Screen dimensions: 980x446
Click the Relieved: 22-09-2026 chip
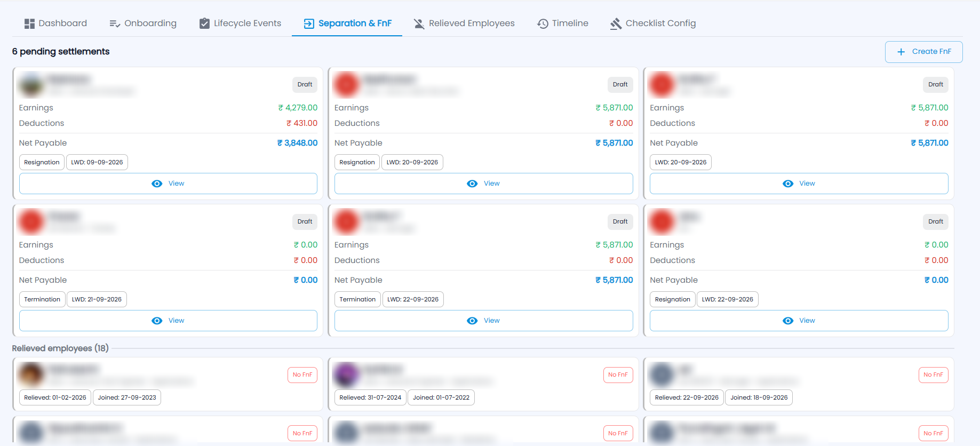(687, 397)
